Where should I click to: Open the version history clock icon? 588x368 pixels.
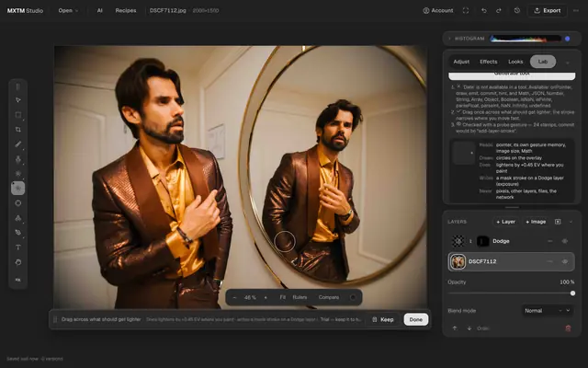517,10
